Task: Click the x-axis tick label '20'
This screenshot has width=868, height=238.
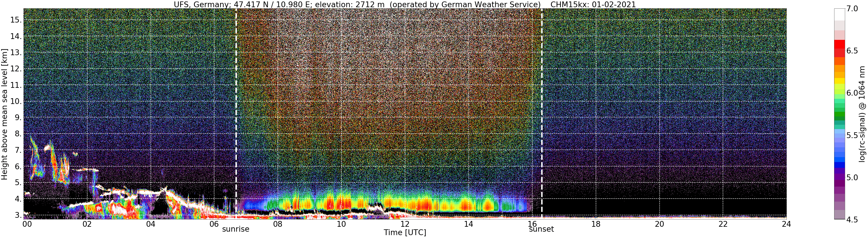Action: coord(659,224)
